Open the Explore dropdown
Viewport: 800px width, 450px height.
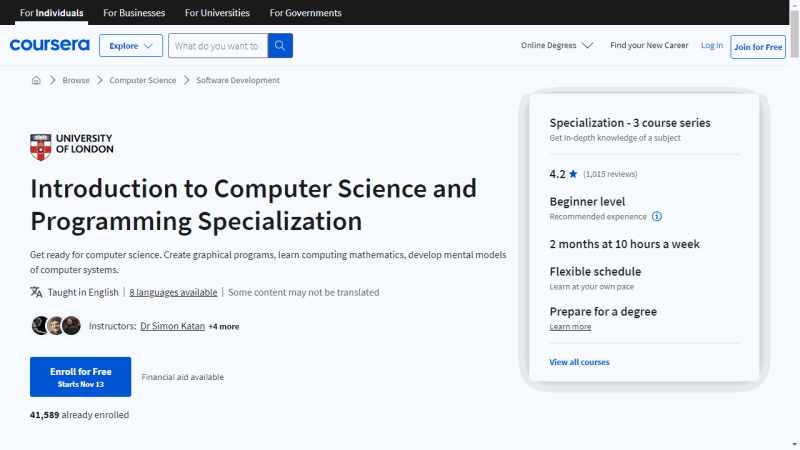coord(131,46)
